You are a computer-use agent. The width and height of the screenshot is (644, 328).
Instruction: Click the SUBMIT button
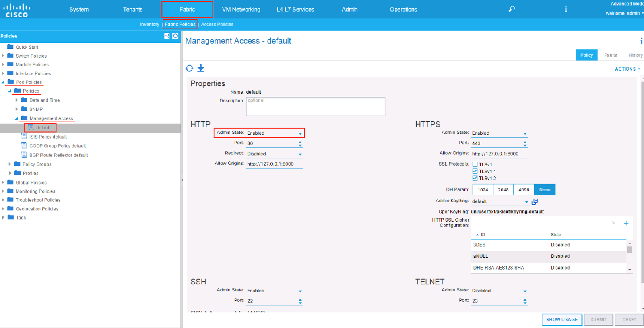pos(599,320)
